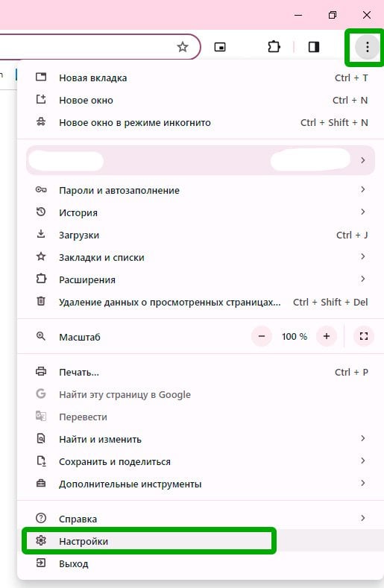The width and height of the screenshot is (384, 588).
Task: Click the Extensions puzzle icon in toolbar
Action: [x=274, y=47]
